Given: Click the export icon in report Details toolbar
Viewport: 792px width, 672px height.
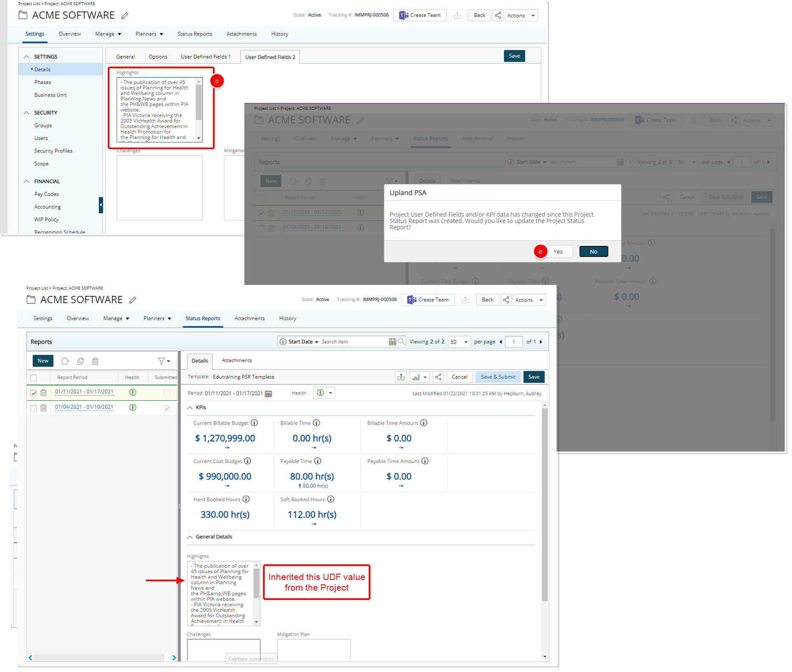Looking at the screenshot, I should (x=401, y=377).
